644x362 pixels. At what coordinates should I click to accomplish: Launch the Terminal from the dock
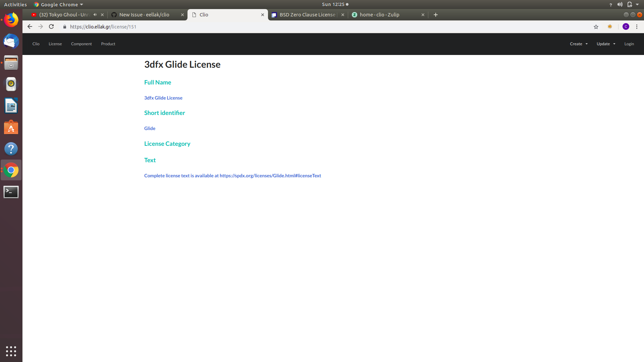click(x=11, y=192)
